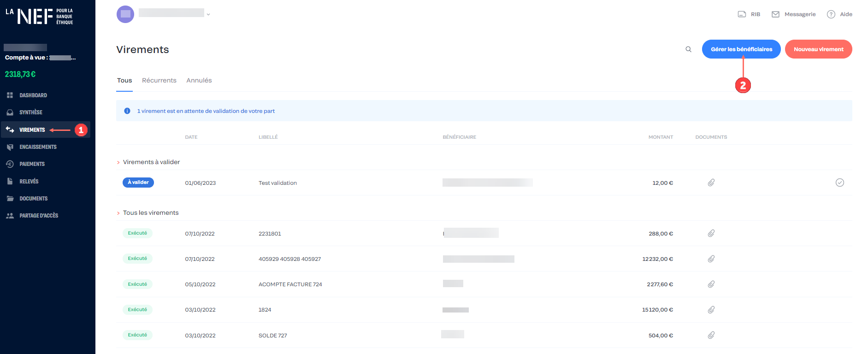This screenshot has width=868, height=354.
Task: Collapse the Tous les virements section
Action: (x=118, y=213)
